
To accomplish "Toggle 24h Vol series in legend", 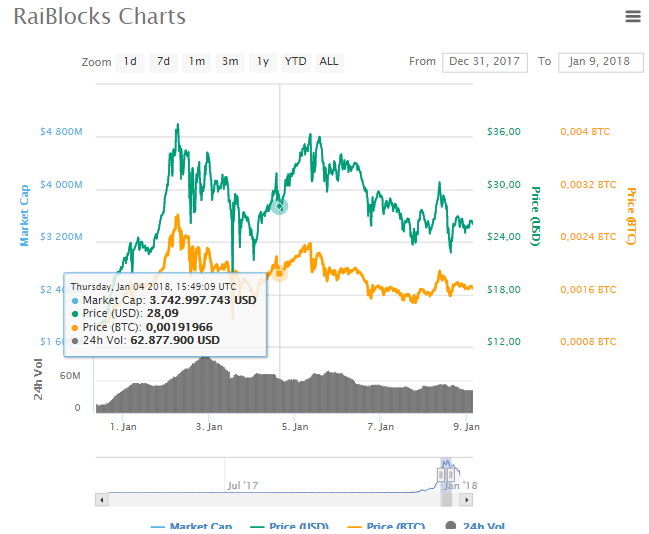I will [x=475, y=527].
